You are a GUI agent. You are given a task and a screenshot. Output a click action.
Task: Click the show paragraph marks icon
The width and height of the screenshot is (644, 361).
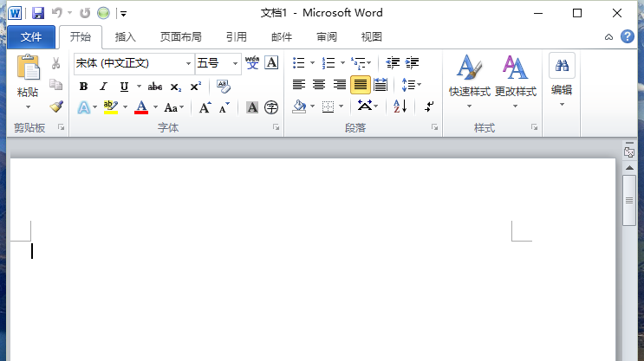pos(429,106)
